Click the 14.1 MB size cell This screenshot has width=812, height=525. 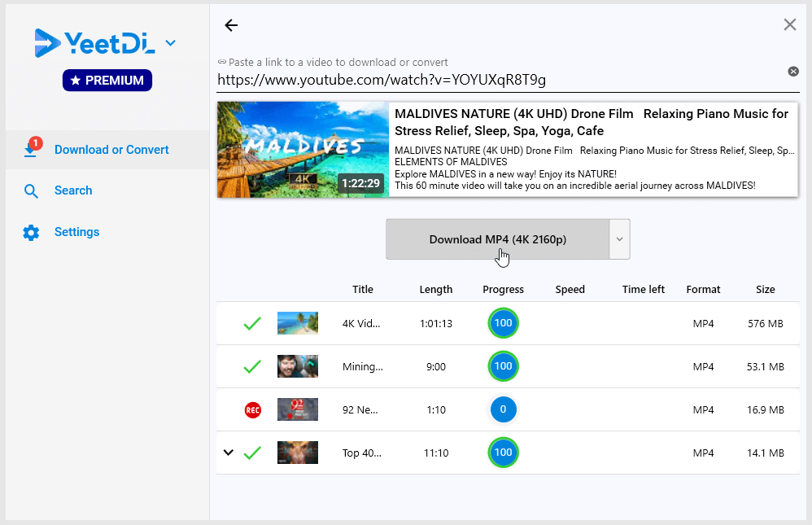(x=765, y=453)
